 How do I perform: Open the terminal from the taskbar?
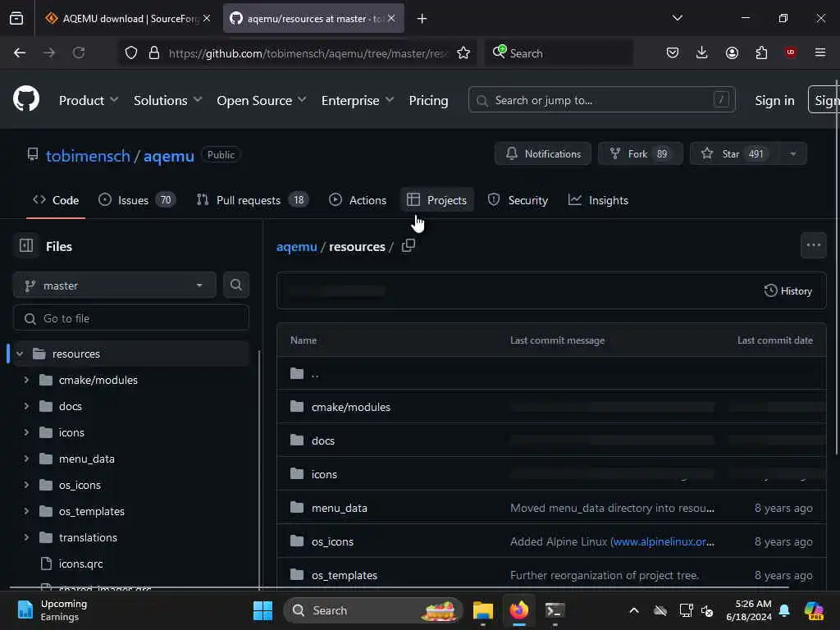(555, 610)
